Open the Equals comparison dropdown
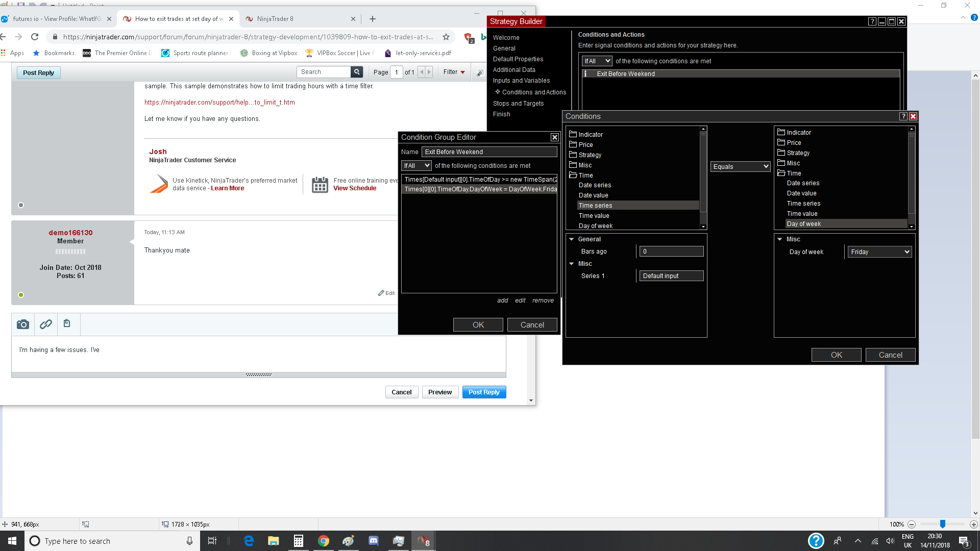The image size is (980, 551). coord(740,167)
